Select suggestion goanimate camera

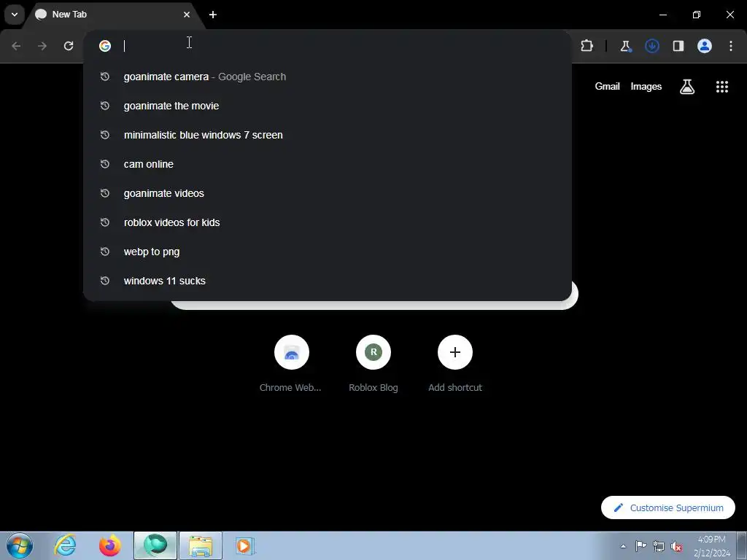(x=328, y=77)
